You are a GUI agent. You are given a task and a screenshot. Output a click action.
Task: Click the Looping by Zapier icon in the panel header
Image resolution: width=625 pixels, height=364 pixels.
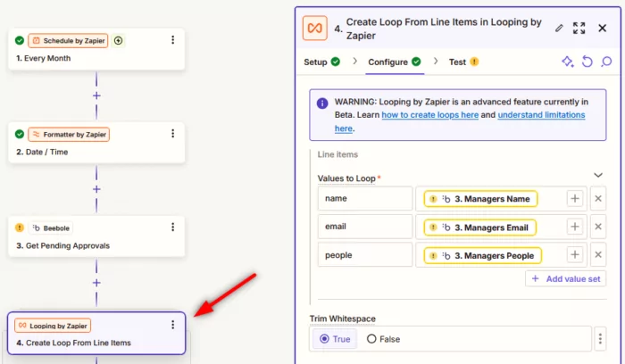315,28
